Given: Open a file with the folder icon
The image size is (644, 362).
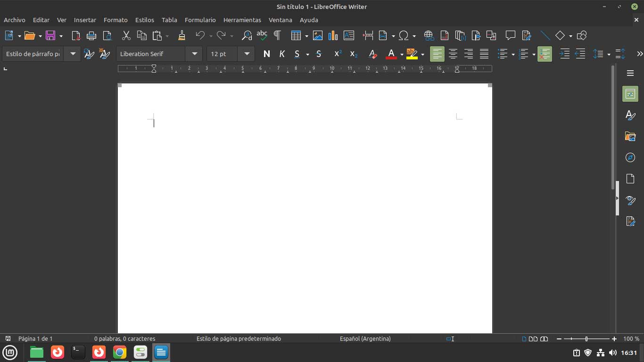Looking at the screenshot, I should (x=30, y=35).
